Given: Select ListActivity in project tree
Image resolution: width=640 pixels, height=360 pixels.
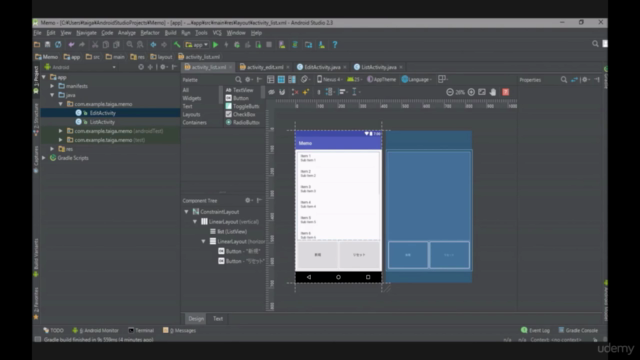Looking at the screenshot, I should coord(102,122).
